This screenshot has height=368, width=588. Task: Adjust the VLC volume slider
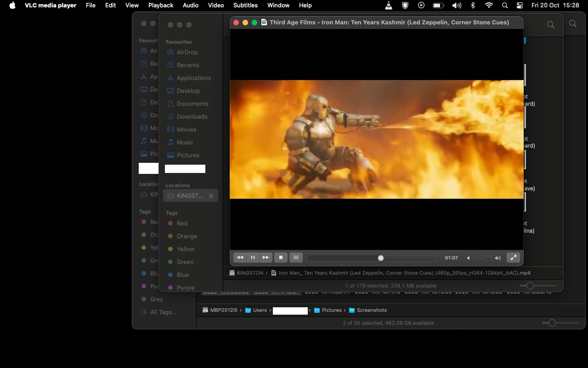coord(483,258)
